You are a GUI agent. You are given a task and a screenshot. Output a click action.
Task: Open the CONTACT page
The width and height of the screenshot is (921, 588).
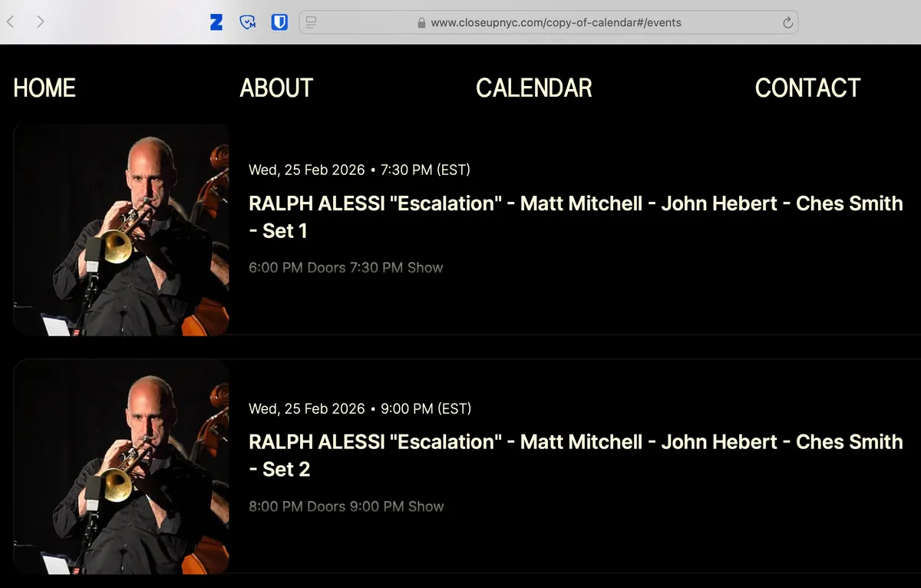[807, 88]
